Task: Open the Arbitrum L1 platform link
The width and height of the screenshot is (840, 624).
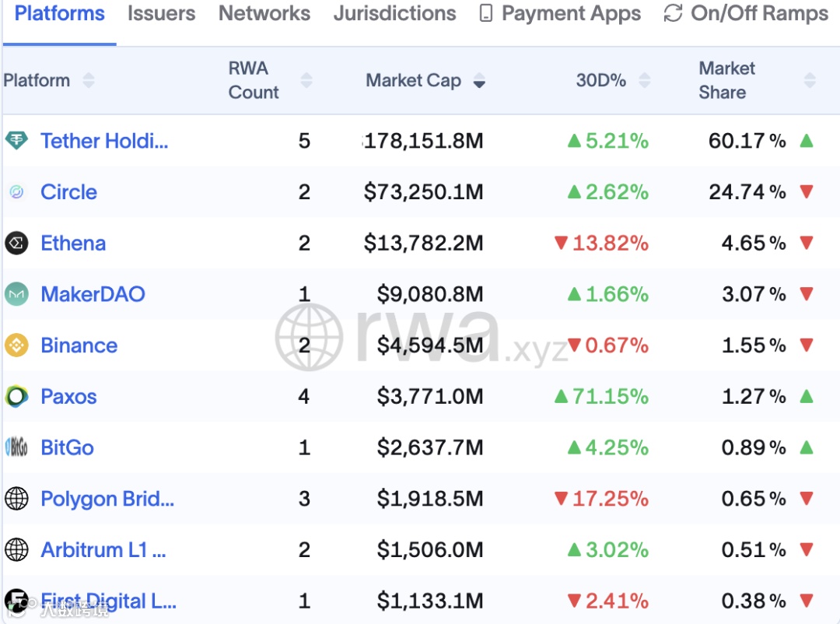Action: [103, 550]
